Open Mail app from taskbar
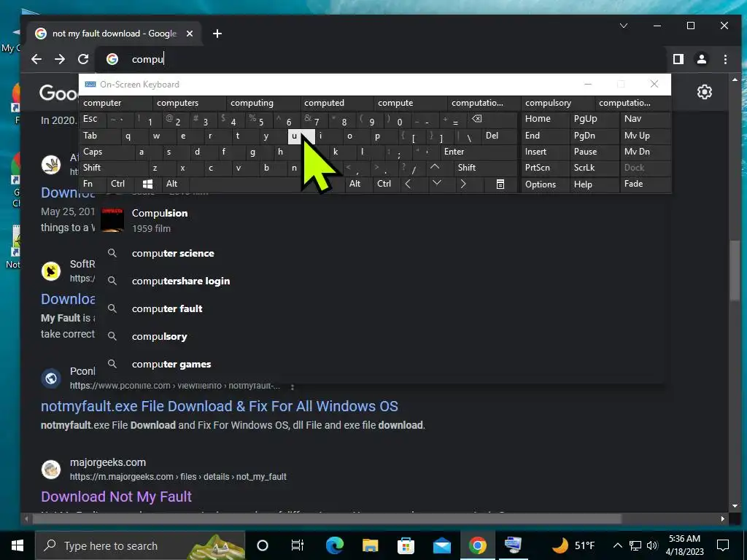 [441, 545]
